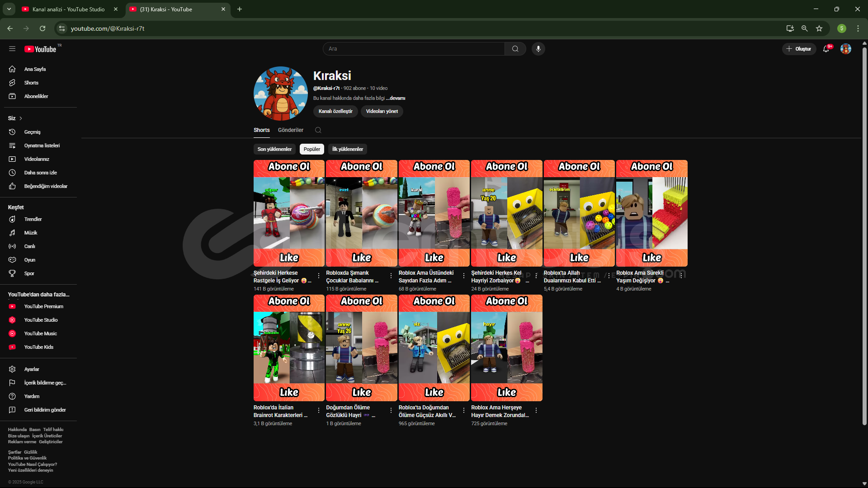Open Doğumdan Ölüme Gözlüklü Hayri thumbnail
The image size is (868, 488).
(362, 348)
